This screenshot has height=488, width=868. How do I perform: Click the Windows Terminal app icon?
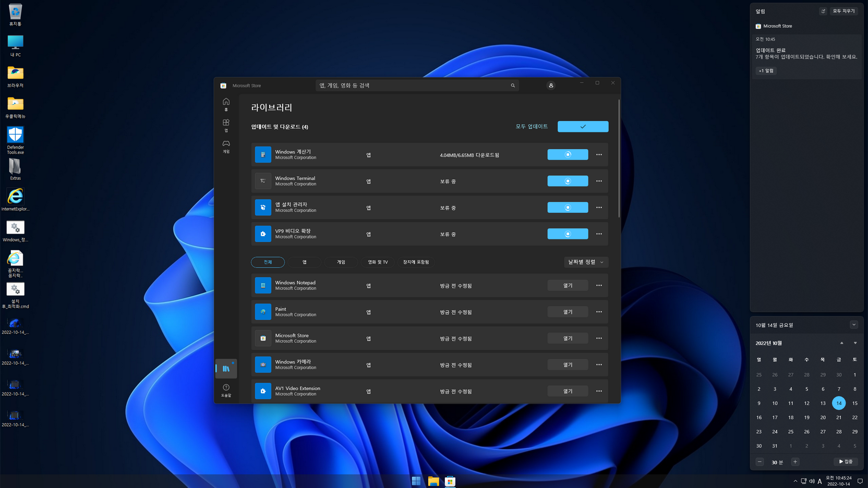coord(263,181)
